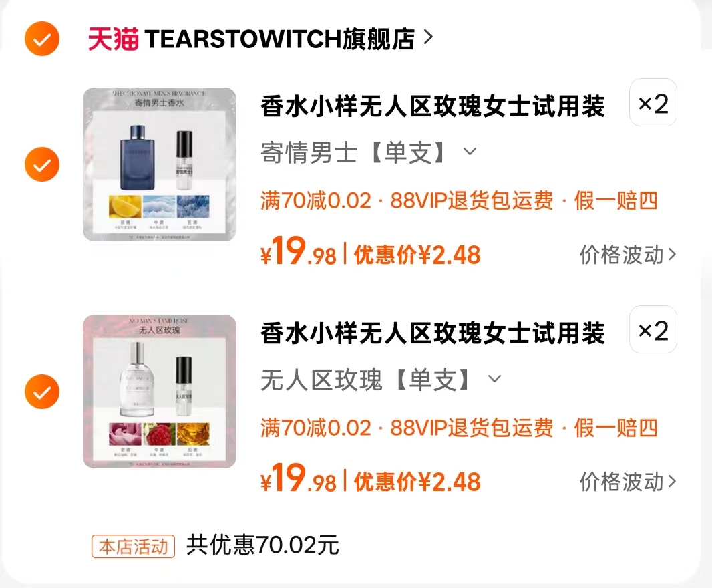This screenshot has width=712, height=588.
Task: Tap first item's 满70减0.02 promo line
Action: click(316, 201)
